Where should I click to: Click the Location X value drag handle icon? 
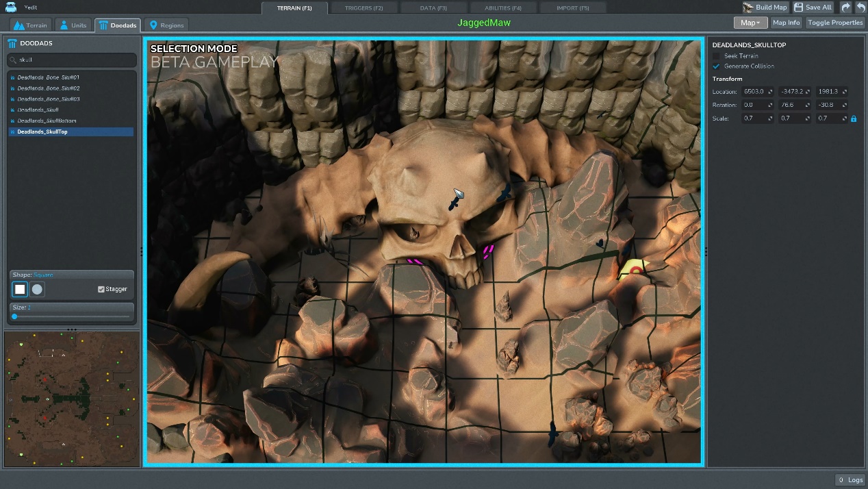pos(770,92)
